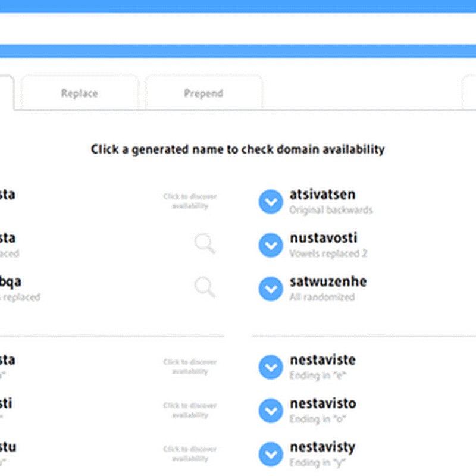
Task: Switch to the Replace tab
Action: click(x=79, y=93)
